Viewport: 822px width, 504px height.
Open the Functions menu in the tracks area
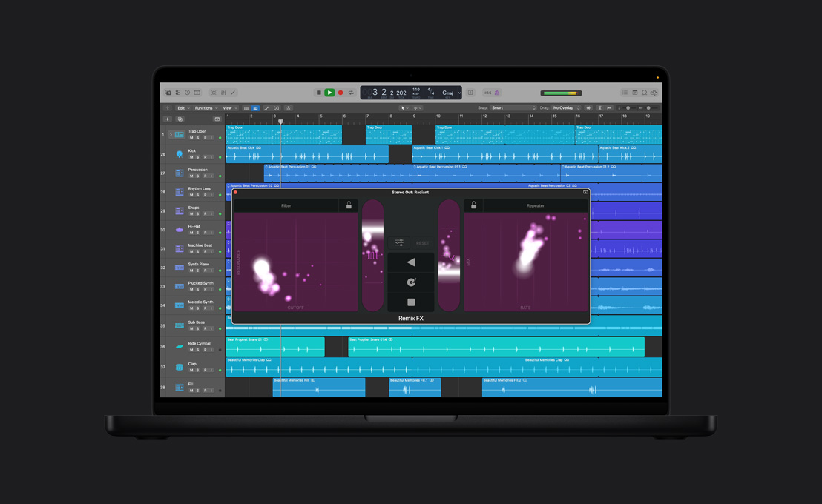click(204, 107)
